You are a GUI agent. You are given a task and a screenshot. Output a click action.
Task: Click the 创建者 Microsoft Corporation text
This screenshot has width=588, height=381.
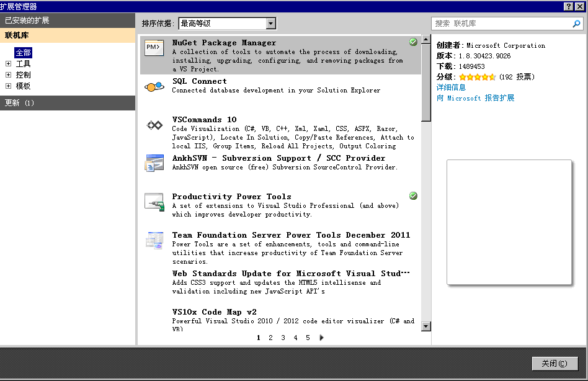(491, 45)
